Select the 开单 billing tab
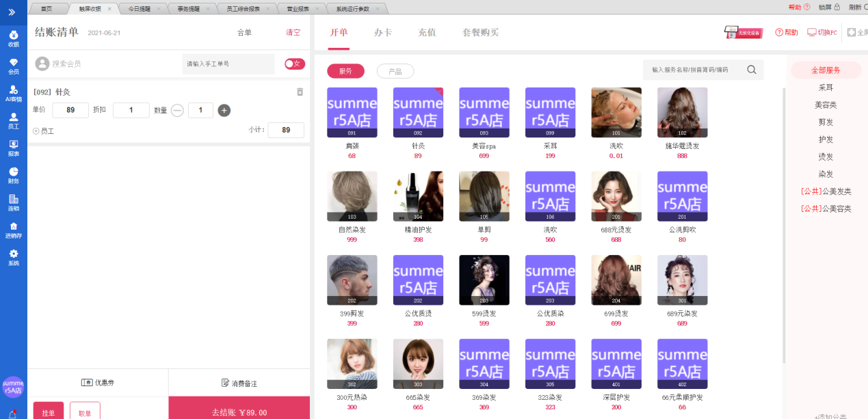Viewport: 868px width, 419px height. click(339, 33)
